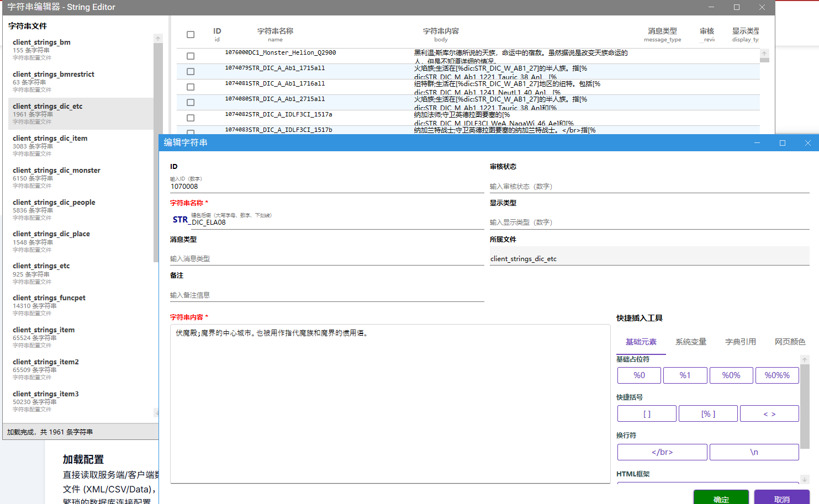Close the 编辑字符串 dialog
This screenshot has height=504, width=819.
(x=807, y=142)
